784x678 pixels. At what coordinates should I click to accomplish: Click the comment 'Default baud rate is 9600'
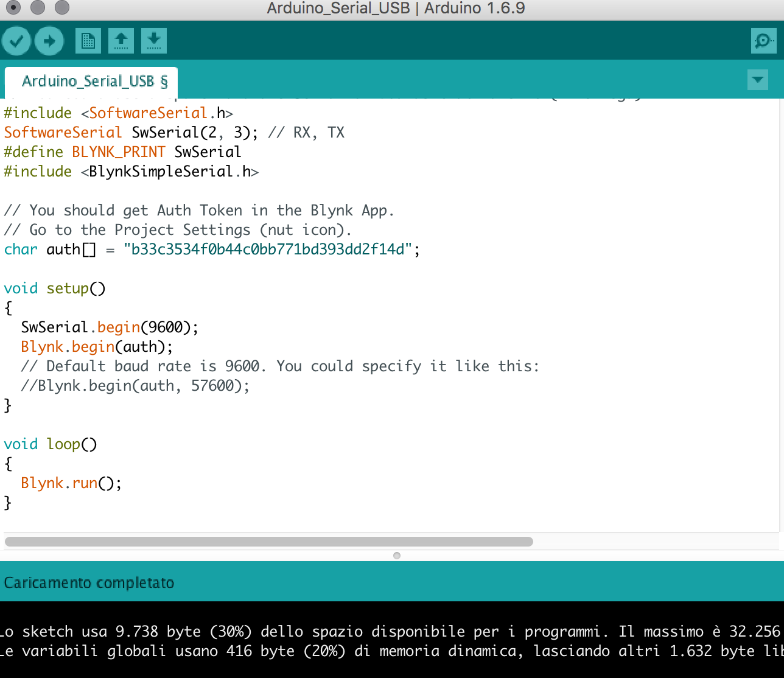pos(280,366)
